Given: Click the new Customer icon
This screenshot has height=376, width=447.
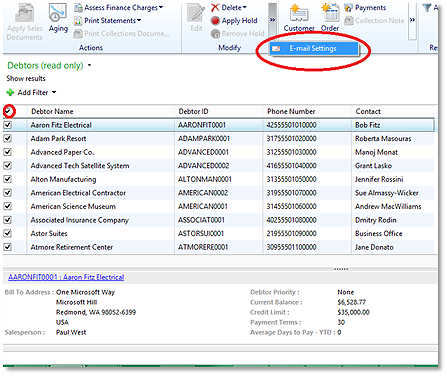Looking at the screenshot, I should pos(299,13).
